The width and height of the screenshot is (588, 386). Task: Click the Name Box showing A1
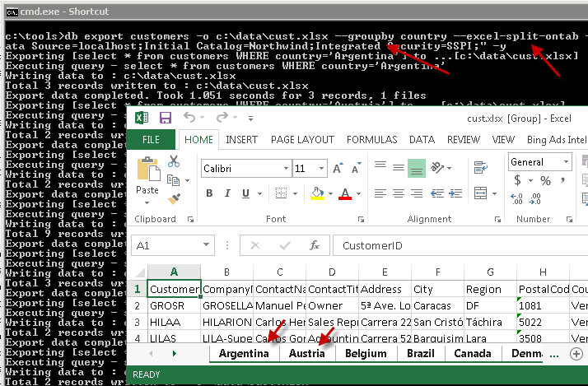point(172,245)
